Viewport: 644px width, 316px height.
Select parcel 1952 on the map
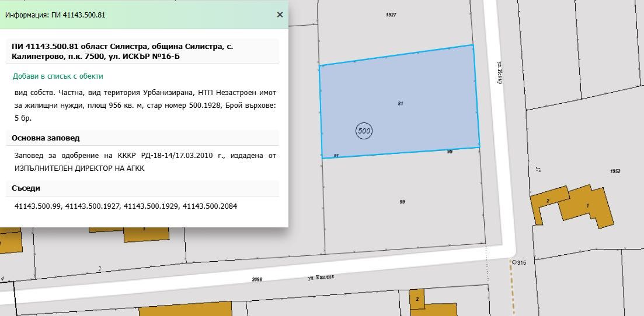[x=615, y=171]
